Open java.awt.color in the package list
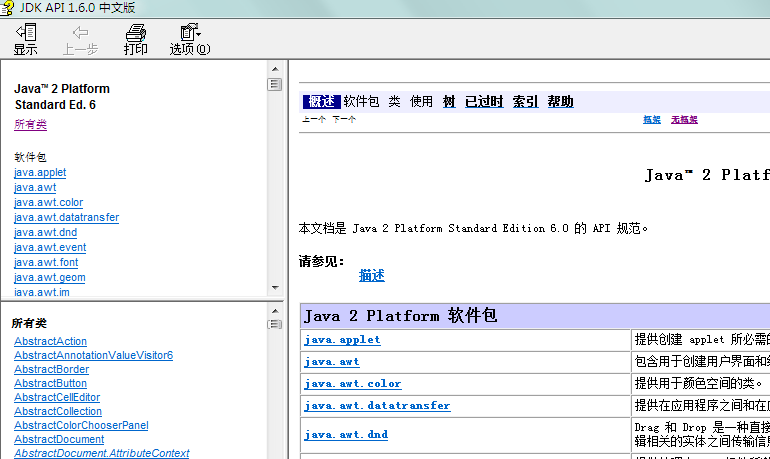Screen dimensions: 770x459 tap(48, 203)
